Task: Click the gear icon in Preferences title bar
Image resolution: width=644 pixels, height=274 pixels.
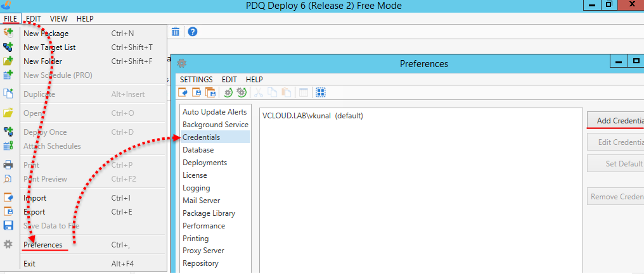Action: pos(181,63)
